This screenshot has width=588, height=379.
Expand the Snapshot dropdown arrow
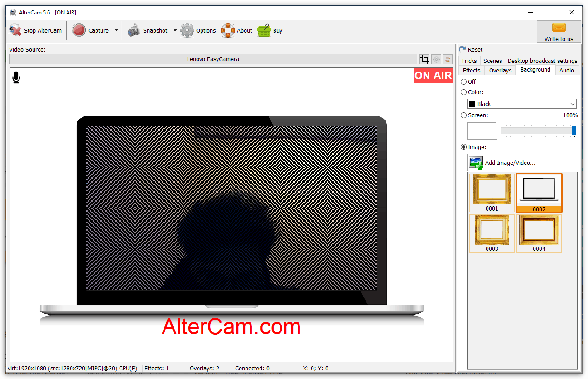pyautogui.click(x=175, y=31)
